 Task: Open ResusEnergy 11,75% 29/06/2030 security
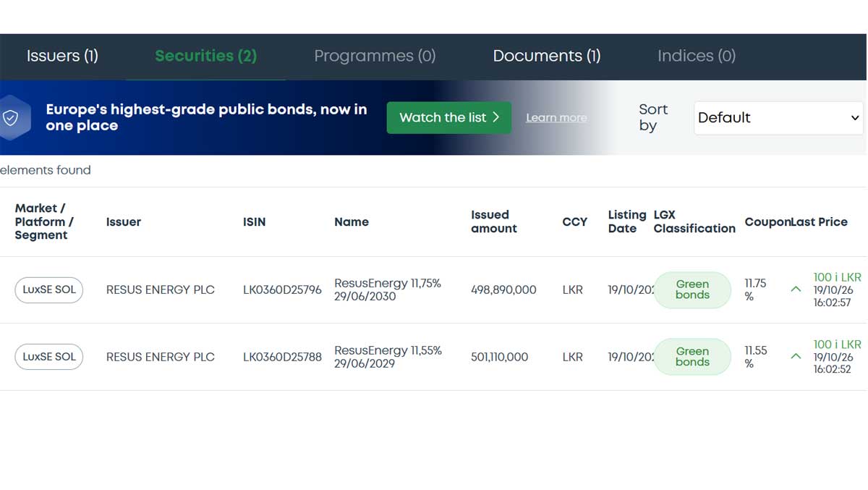click(x=388, y=290)
